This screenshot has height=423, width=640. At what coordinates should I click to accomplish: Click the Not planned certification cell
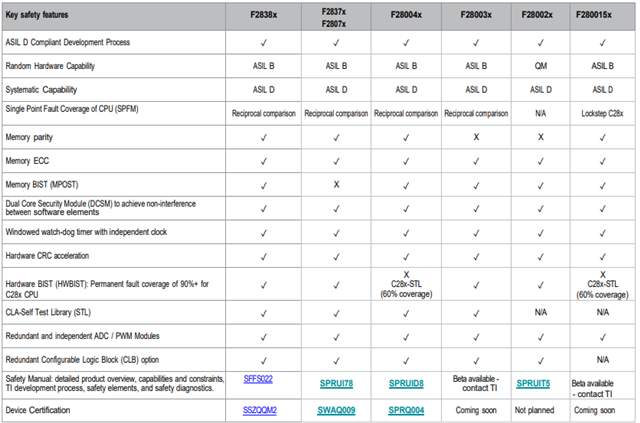[541, 410]
